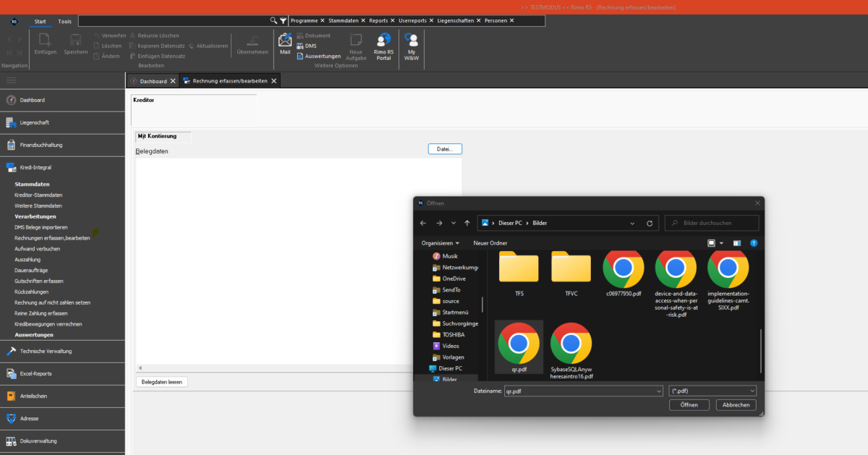Screen dimensions: 868x455
Task: Toggle the preview pane in file dialog
Action: 736,243
